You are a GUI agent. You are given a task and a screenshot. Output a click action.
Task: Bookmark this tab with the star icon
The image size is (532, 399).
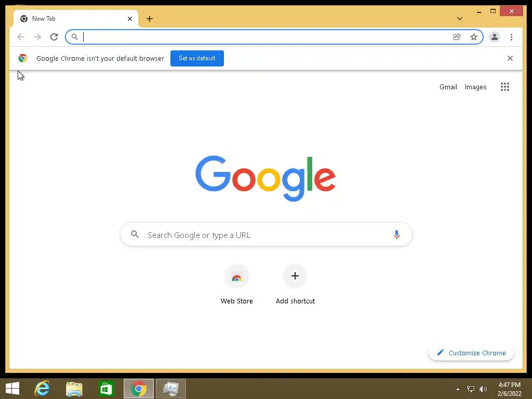pos(474,37)
